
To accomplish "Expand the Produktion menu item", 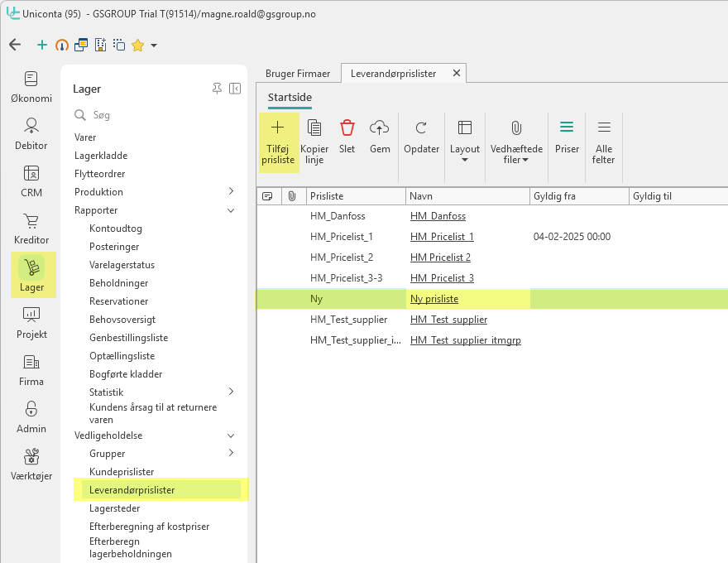I will 231,191.
